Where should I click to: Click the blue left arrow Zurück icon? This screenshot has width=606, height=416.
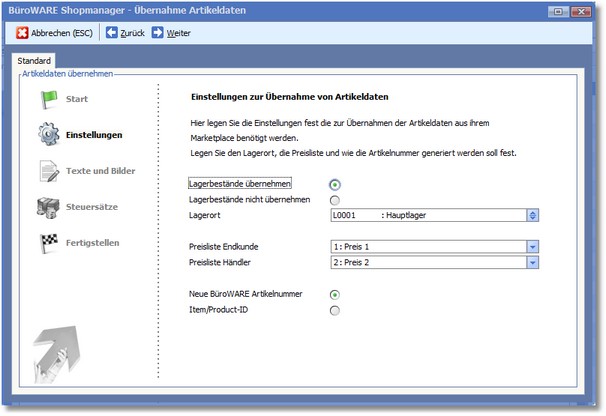coord(112,33)
